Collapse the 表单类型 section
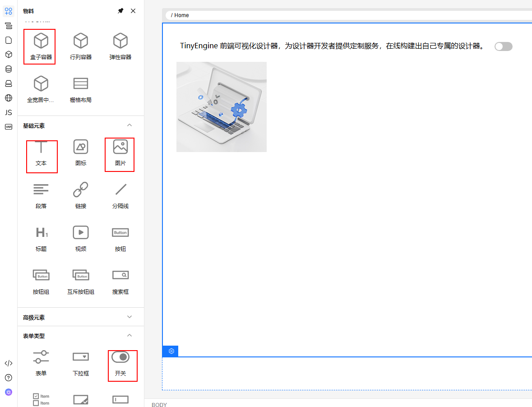 click(130, 335)
